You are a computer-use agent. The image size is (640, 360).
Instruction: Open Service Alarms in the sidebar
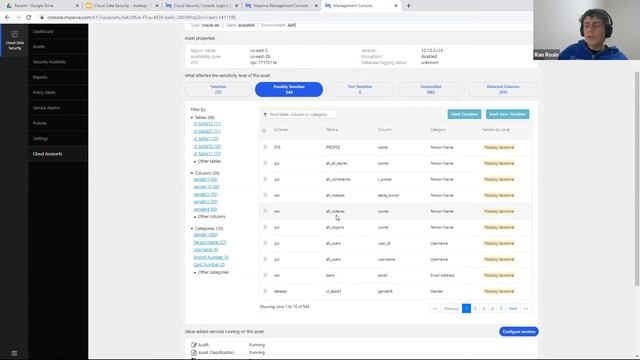pyautogui.click(x=46, y=108)
